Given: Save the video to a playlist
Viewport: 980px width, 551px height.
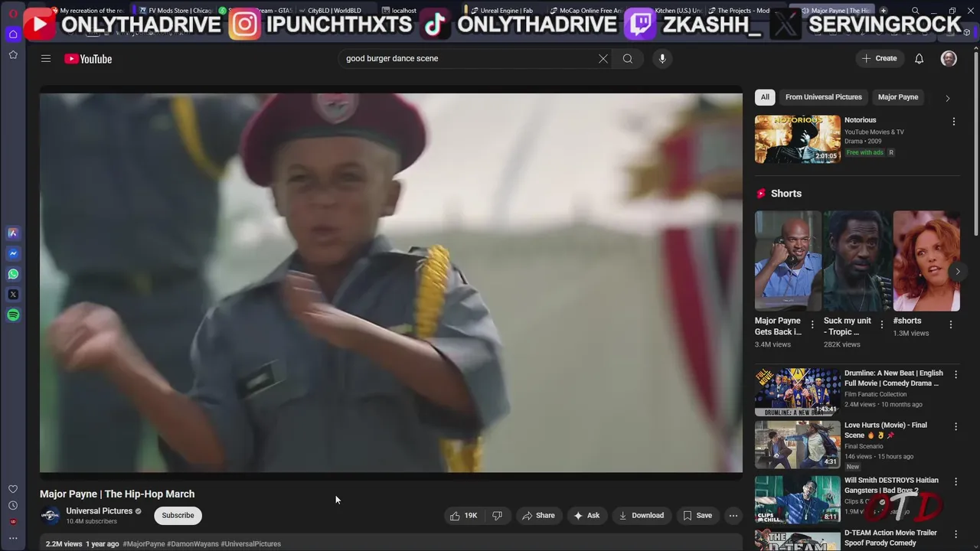Looking at the screenshot, I should coord(697,516).
